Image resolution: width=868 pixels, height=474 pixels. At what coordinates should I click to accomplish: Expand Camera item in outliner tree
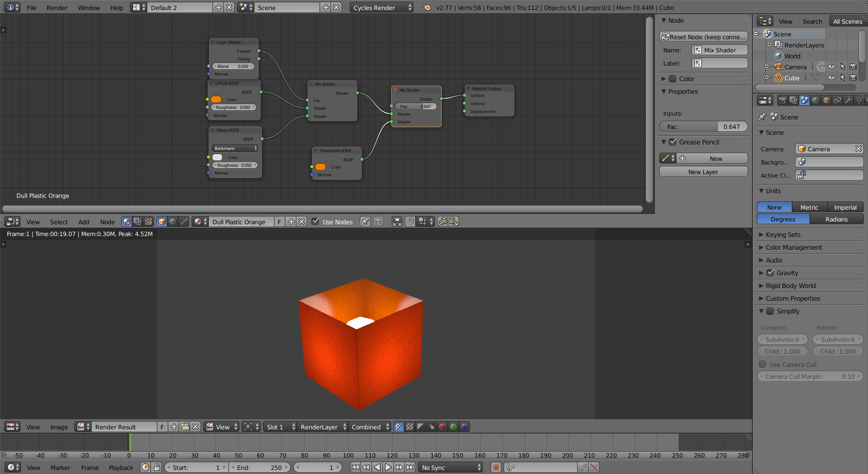click(767, 67)
